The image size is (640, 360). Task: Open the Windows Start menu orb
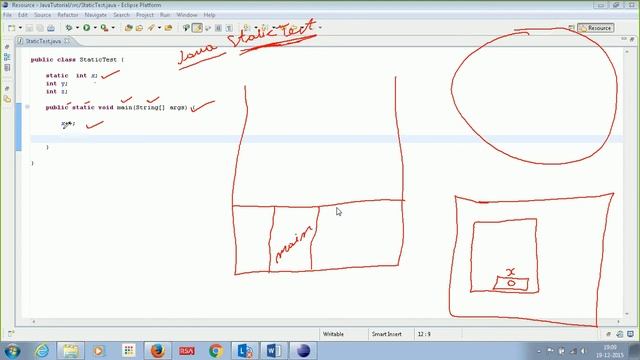[13, 351]
